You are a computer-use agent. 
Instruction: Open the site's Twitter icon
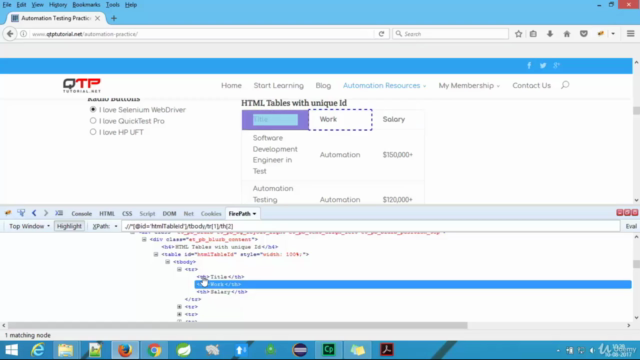(x=543, y=65)
